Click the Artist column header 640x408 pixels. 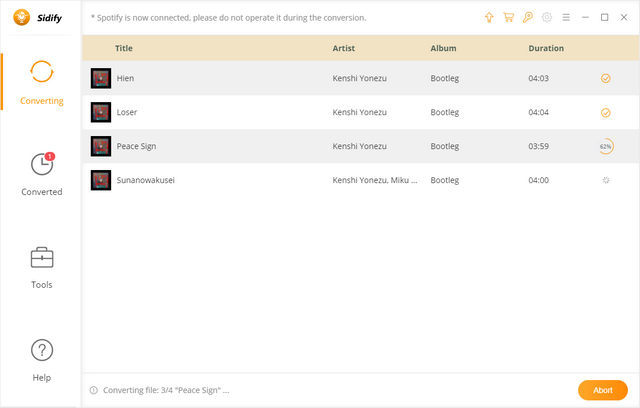(343, 48)
